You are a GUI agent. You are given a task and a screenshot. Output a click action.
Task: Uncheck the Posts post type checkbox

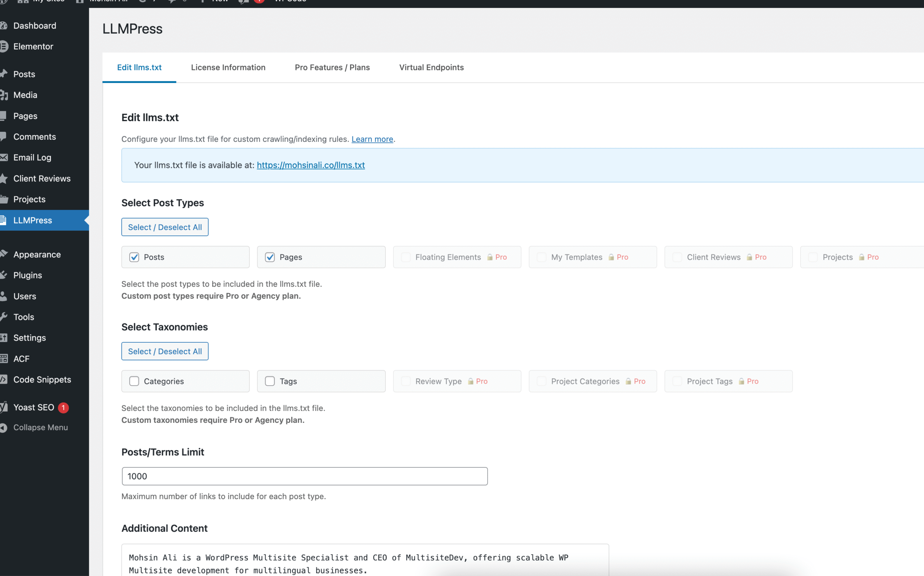pos(134,257)
